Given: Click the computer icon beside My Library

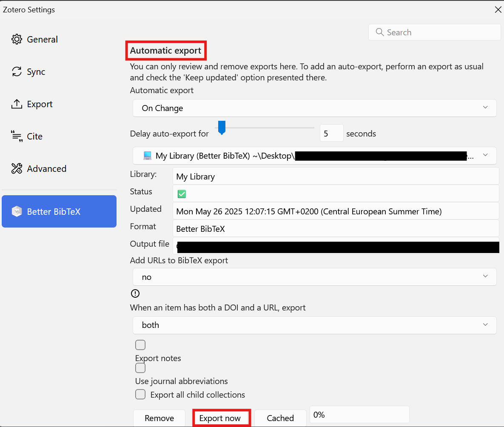Looking at the screenshot, I should tap(147, 156).
